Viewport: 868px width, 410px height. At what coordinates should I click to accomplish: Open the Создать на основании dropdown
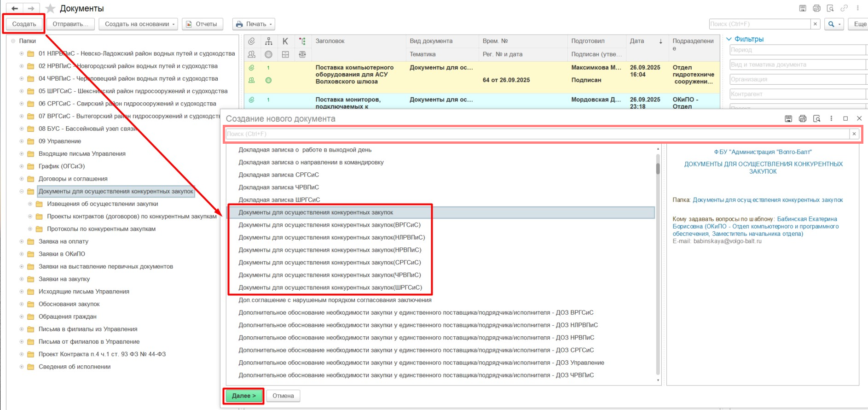coord(138,24)
